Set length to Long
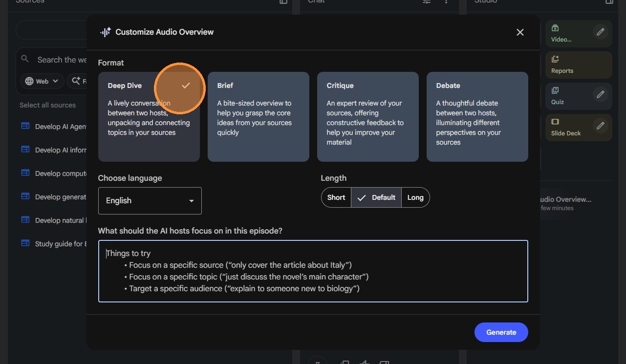 click(x=415, y=197)
